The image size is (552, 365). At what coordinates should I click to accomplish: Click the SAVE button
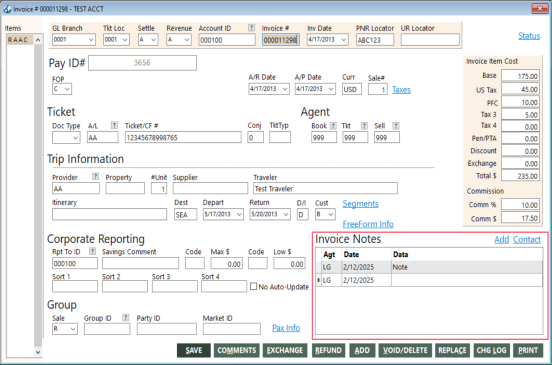pos(194,351)
